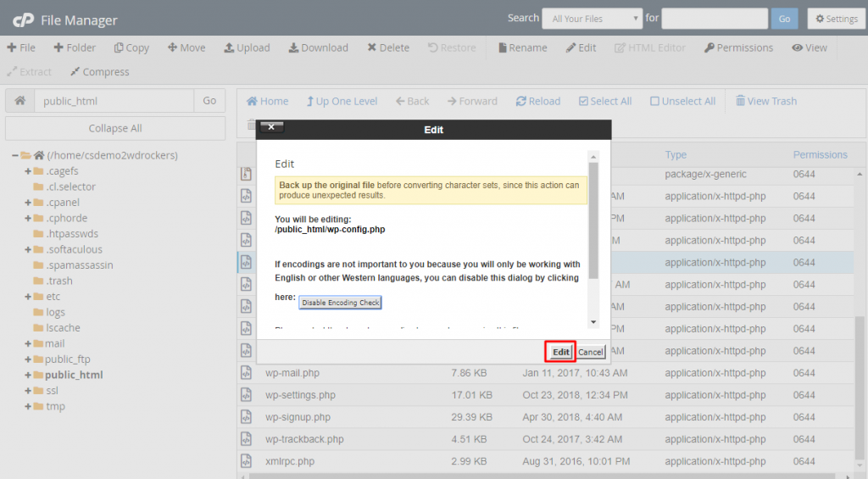Open the All Your Files search dropdown
868x479 pixels.
click(x=593, y=19)
